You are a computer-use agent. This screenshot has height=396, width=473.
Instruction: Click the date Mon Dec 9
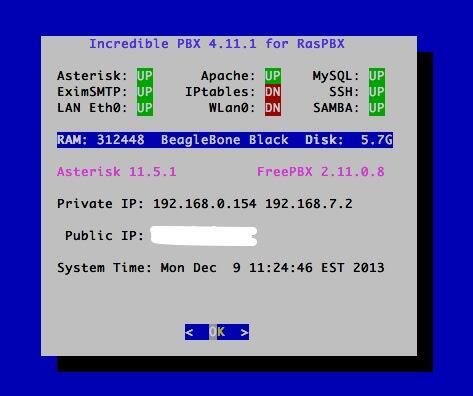[200, 268]
